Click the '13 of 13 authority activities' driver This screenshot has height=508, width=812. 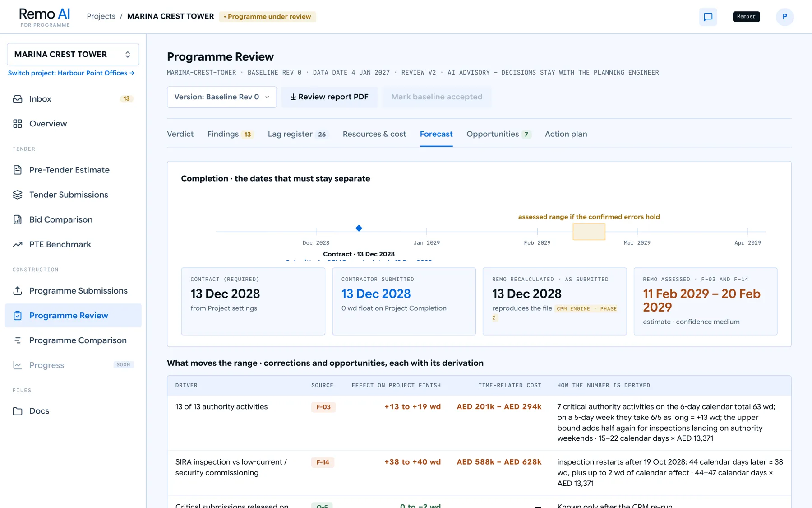[x=221, y=407]
